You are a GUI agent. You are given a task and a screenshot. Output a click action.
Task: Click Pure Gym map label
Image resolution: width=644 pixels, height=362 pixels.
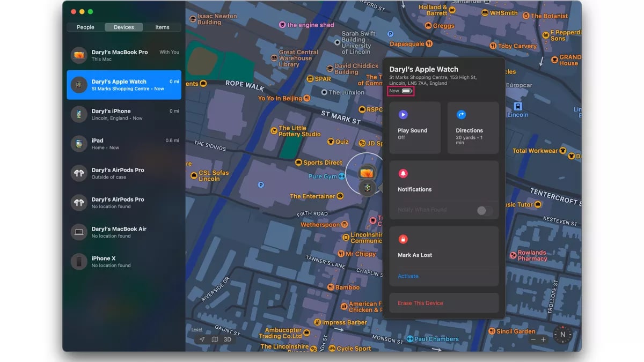point(323,176)
